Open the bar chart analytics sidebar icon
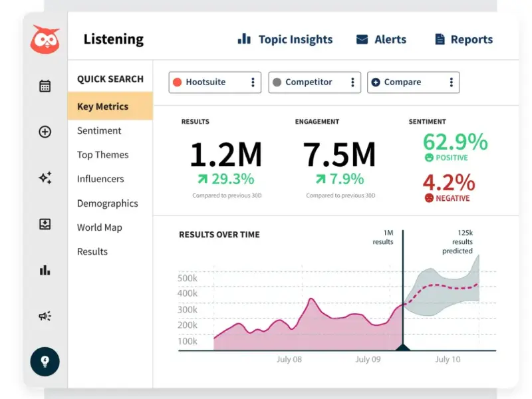532x399 pixels. (x=45, y=270)
